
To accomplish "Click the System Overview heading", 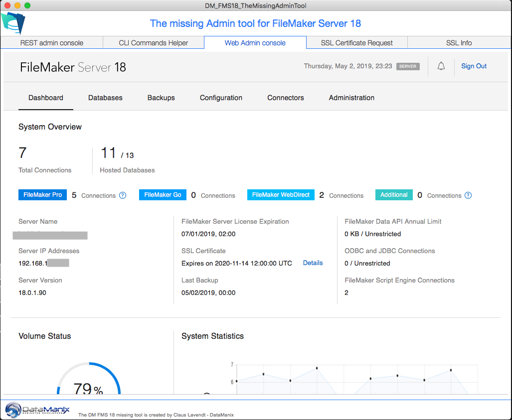I will (50, 127).
